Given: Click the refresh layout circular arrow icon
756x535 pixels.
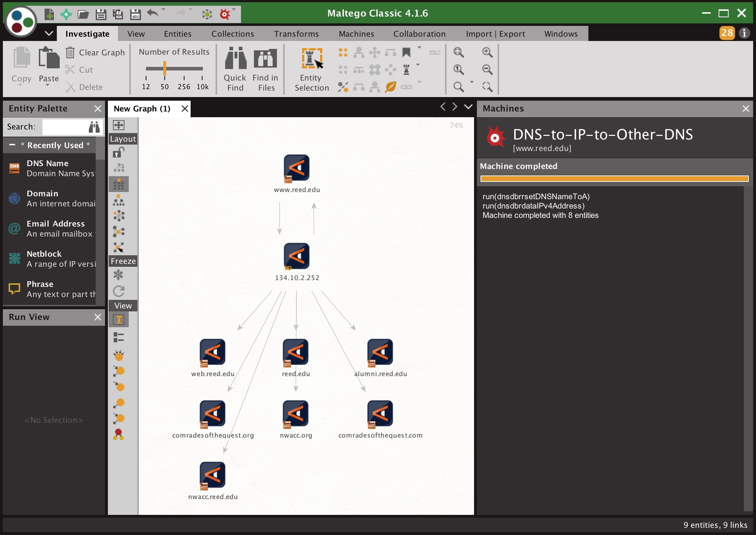Looking at the screenshot, I should 119,291.
